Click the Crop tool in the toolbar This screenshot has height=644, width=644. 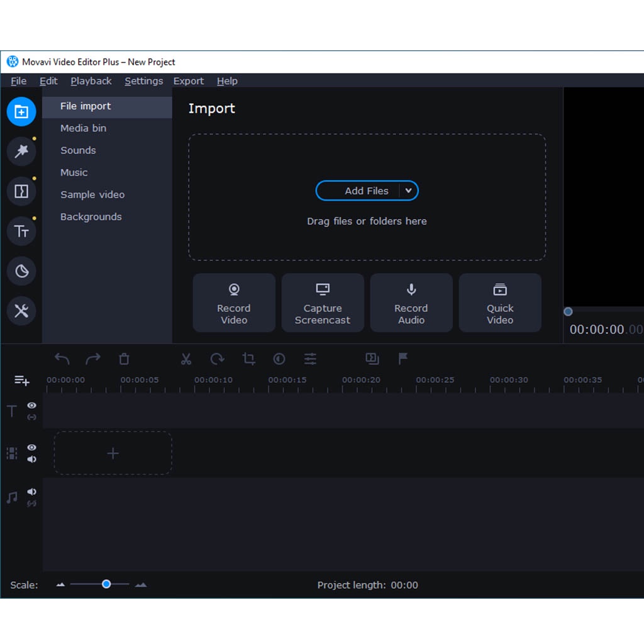coord(248,359)
